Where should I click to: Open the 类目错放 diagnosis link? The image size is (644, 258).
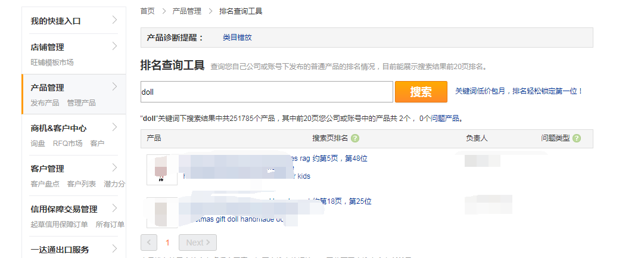point(237,38)
